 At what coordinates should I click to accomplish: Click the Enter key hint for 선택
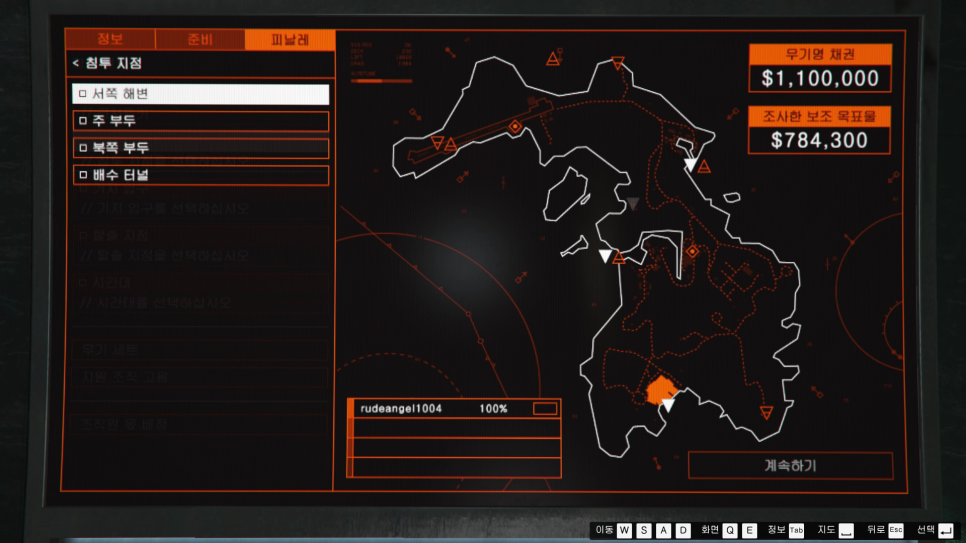click(946, 530)
